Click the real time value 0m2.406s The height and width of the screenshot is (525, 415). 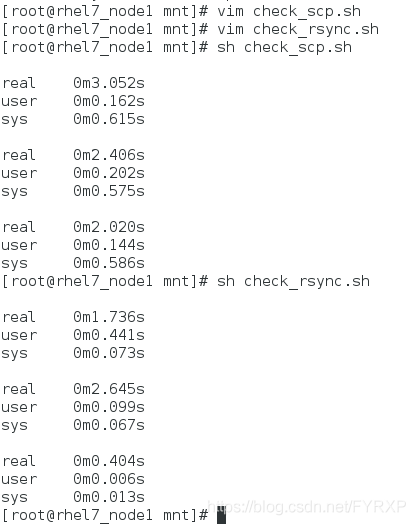[109, 155]
